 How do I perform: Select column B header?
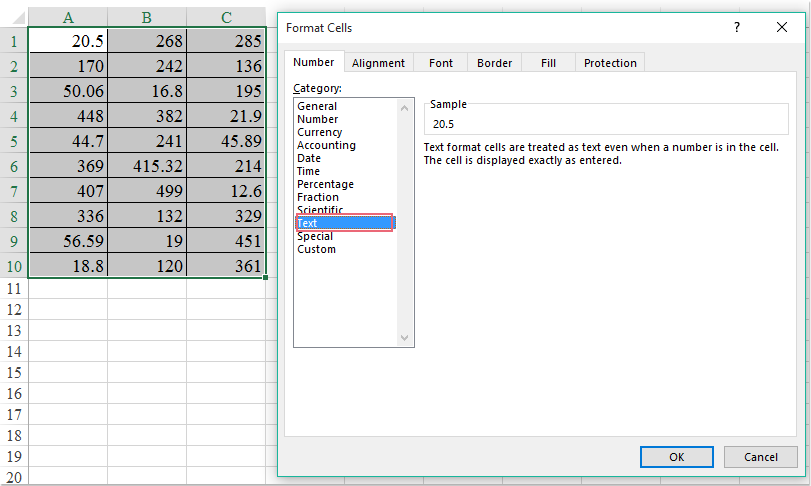point(146,17)
